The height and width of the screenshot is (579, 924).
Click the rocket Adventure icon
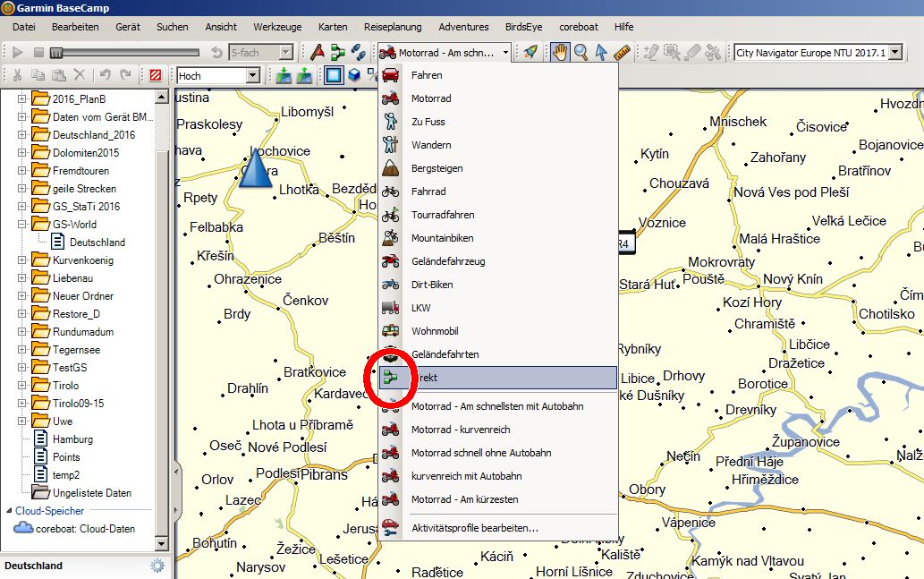click(530, 53)
